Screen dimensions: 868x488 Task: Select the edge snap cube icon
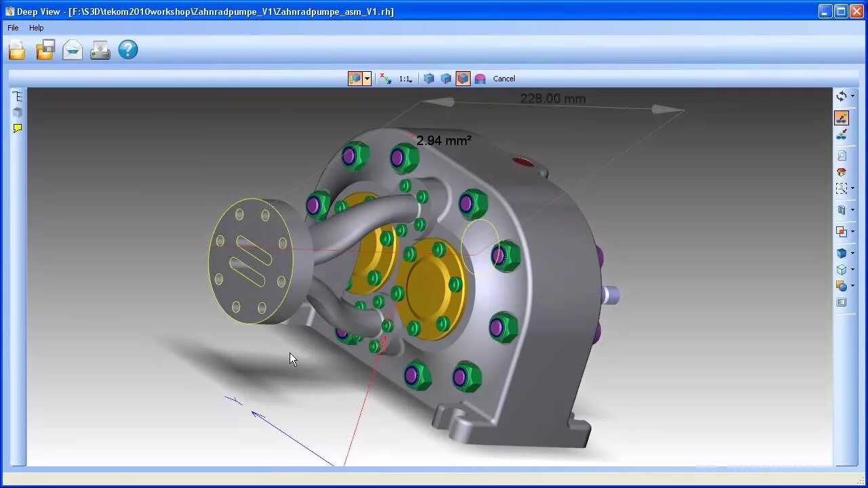click(x=446, y=79)
